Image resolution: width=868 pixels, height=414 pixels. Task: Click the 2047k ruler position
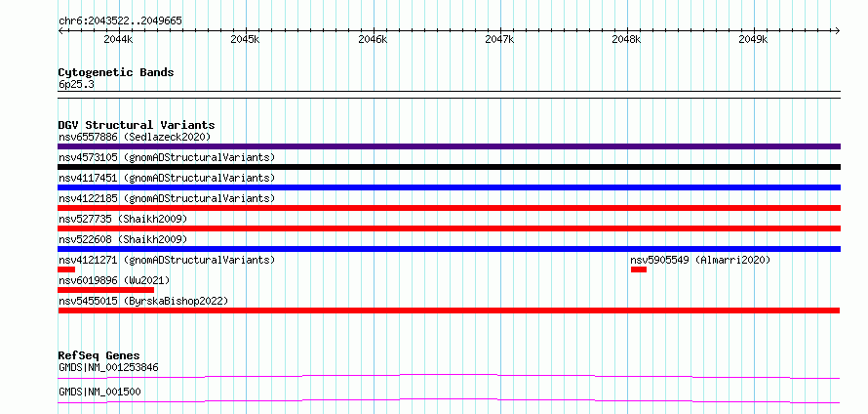[x=499, y=40]
